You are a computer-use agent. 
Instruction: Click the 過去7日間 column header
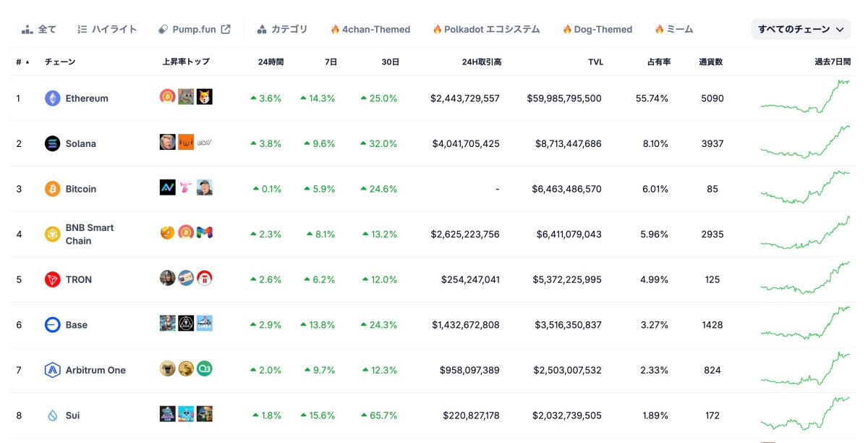(x=833, y=62)
